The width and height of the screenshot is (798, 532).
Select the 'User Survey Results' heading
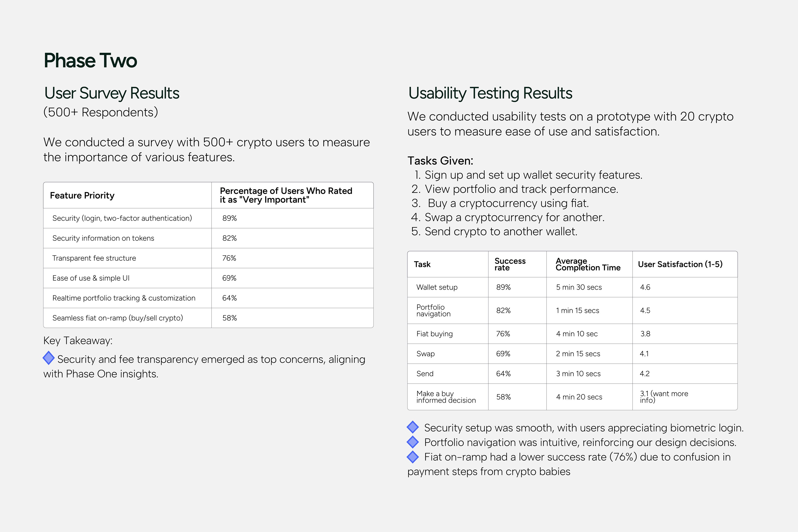112,93
